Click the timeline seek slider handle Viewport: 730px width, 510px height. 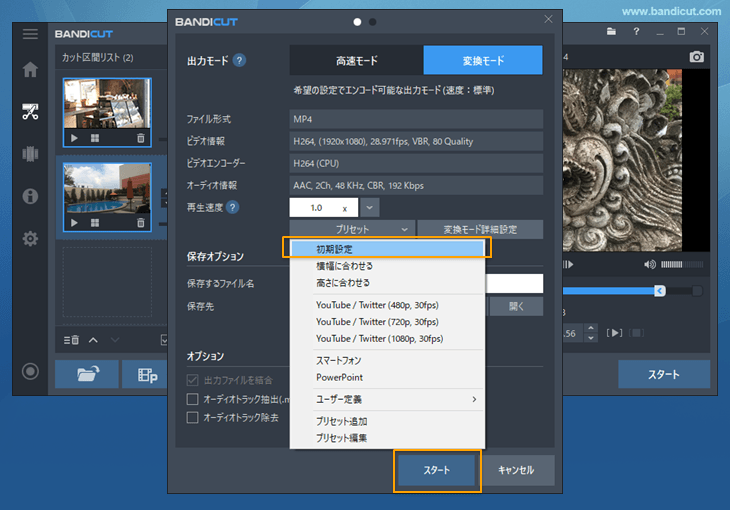[659, 291]
